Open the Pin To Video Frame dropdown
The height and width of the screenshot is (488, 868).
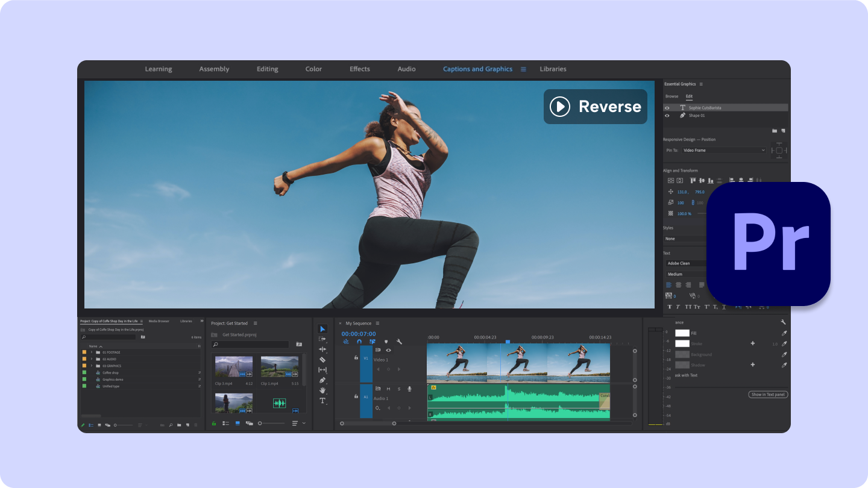723,150
